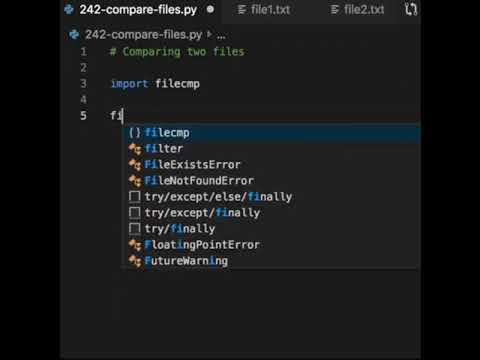Viewport: 480px width, 360px height.
Task: Click the snippet icon beside try/finally
Action: (135, 229)
